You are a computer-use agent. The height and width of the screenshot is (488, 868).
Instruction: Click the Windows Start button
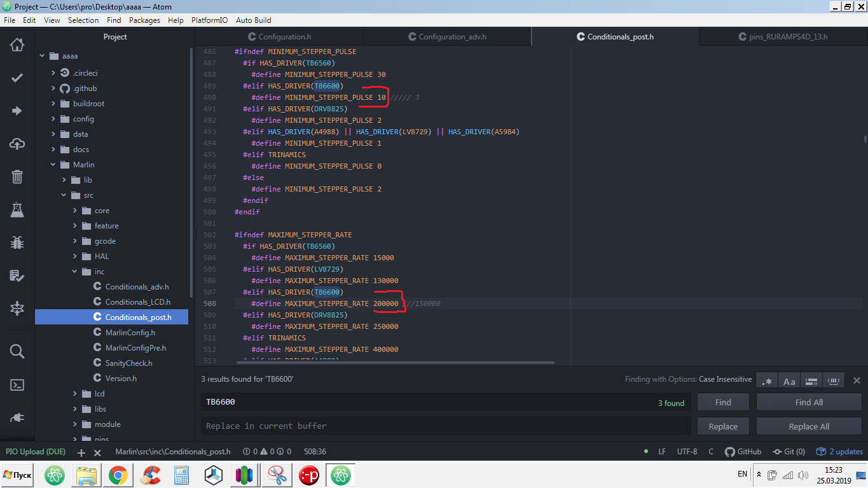(18, 475)
